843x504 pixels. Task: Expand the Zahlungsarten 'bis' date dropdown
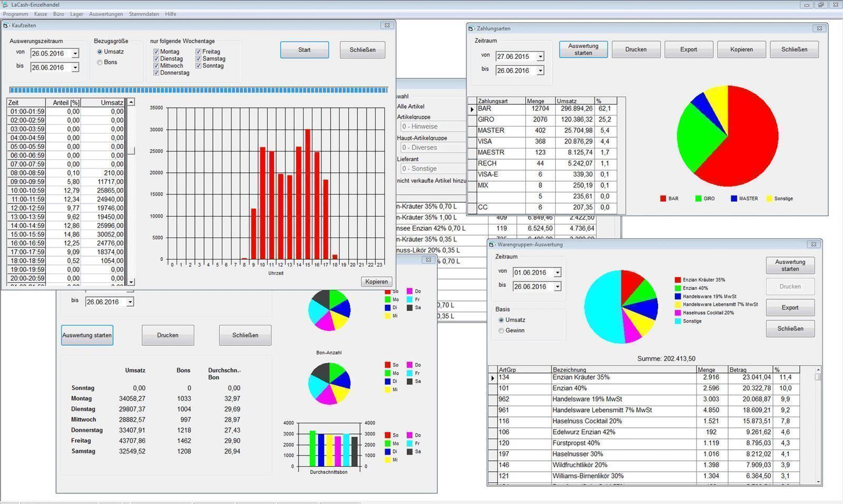(x=540, y=71)
